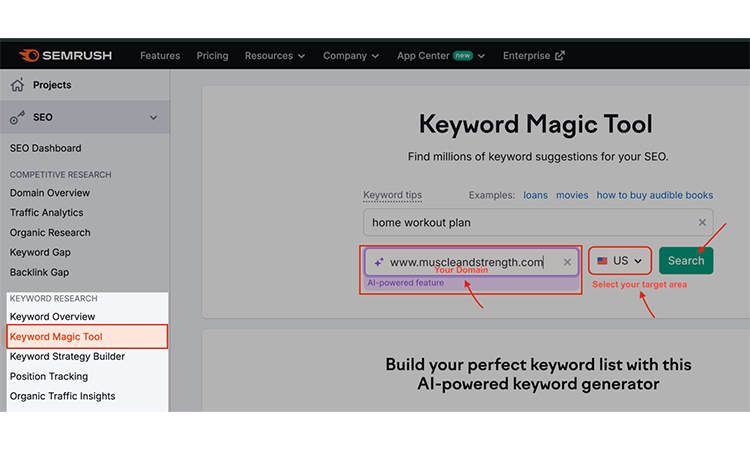Screen dimensions: 750x450
Task: Open Organic Traffic Insights
Action: click(62, 396)
